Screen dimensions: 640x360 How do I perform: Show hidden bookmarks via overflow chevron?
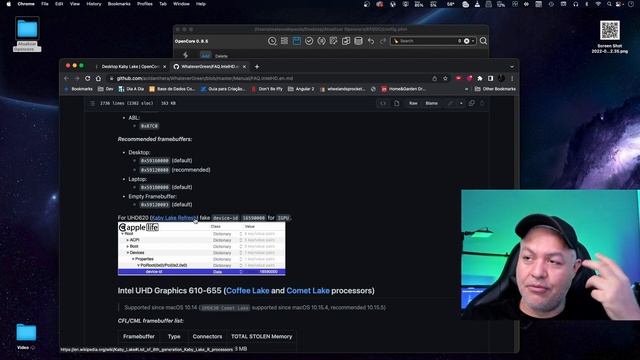[x=467, y=89]
